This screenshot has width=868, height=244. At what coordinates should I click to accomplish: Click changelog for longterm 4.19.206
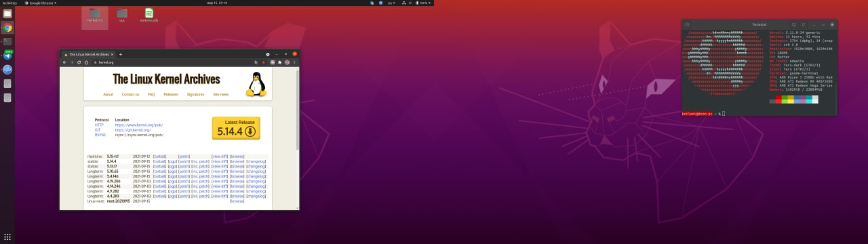point(256,182)
